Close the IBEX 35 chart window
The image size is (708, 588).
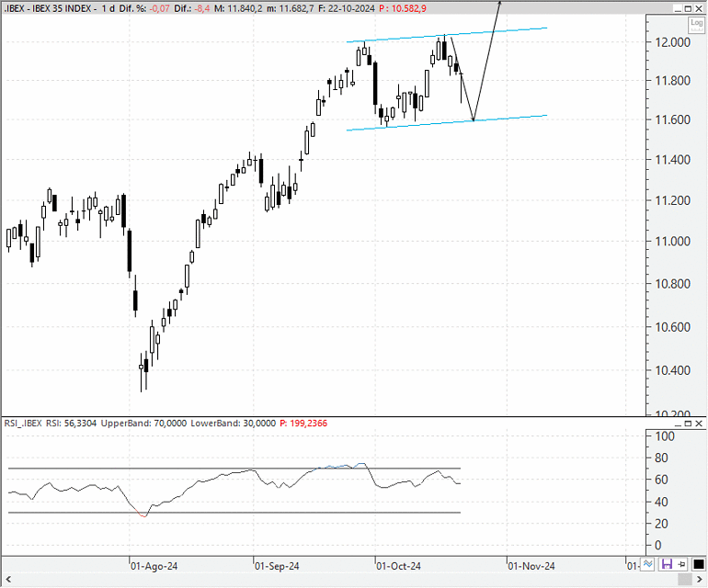pyautogui.click(x=699, y=8)
